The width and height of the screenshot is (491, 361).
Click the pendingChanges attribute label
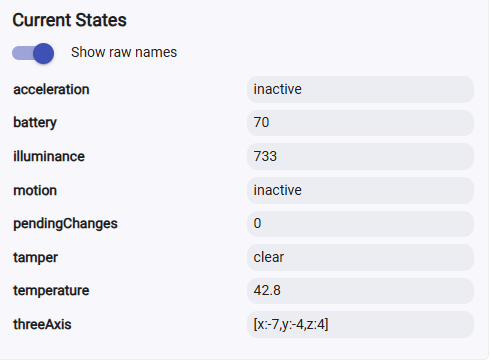pyautogui.click(x=65, y=224)
